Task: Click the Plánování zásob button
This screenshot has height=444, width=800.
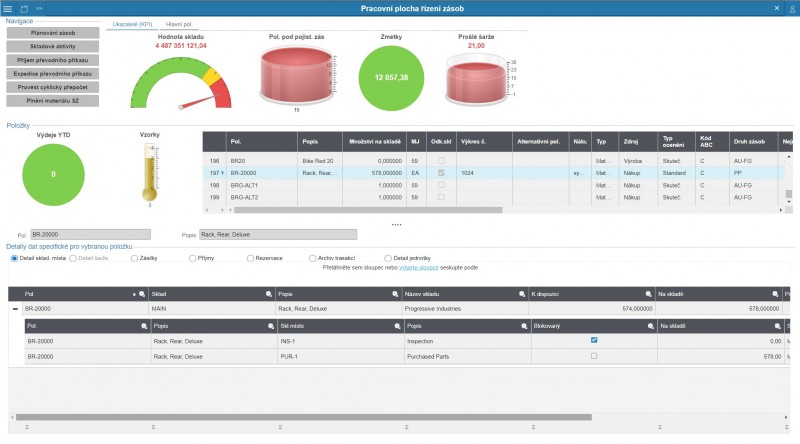Action: 52,32
